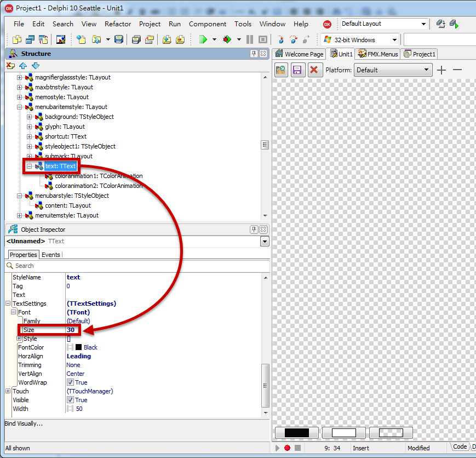This screenshot has width=476, height=458.
Task: Pin the Object Inspector panel
Action: pyautogui.click(x=254, y=230)
